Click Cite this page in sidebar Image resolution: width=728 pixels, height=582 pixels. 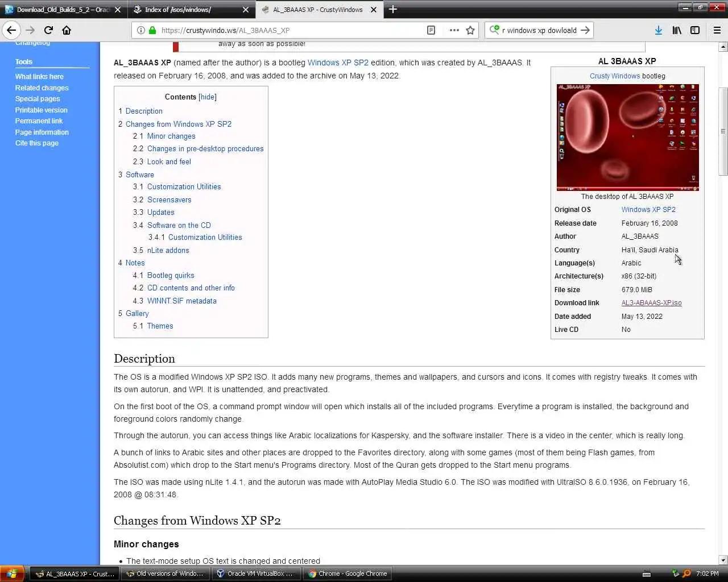point(37,143)
